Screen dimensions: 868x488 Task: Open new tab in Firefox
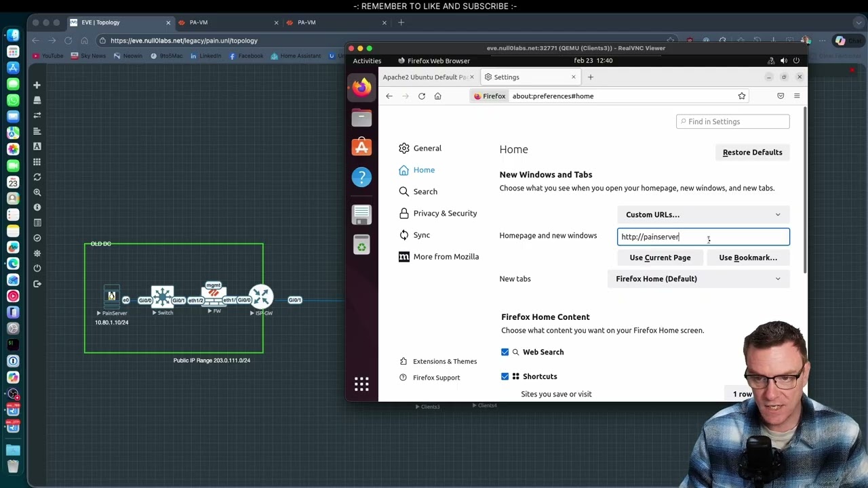[590, 77]
